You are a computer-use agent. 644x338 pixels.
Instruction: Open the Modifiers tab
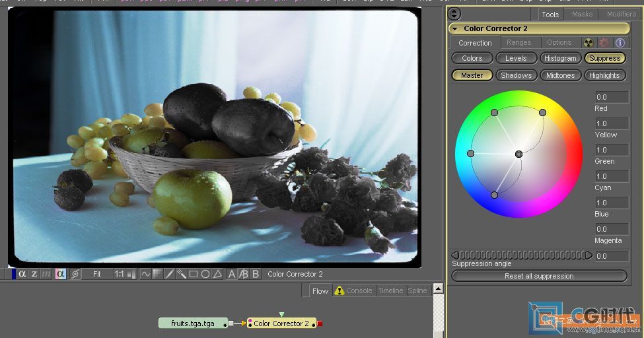(x=622, y=14)
